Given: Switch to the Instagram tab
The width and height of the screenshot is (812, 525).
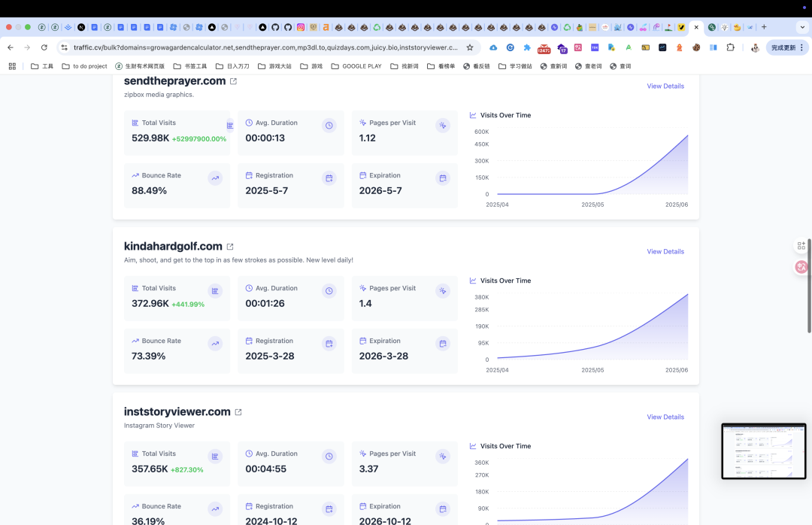Looking at the screenshot, I should (301, 28).
